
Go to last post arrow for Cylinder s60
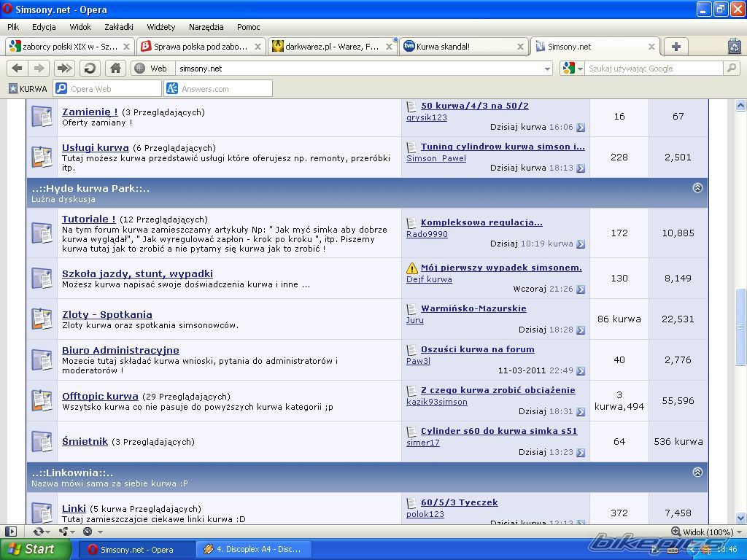click(x=580, y=453)
